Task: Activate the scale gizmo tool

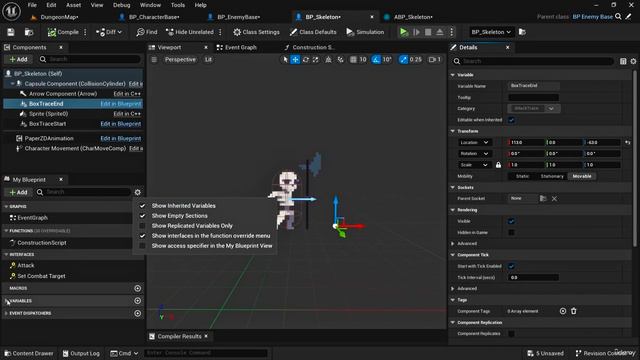Action: pos(316,60)
